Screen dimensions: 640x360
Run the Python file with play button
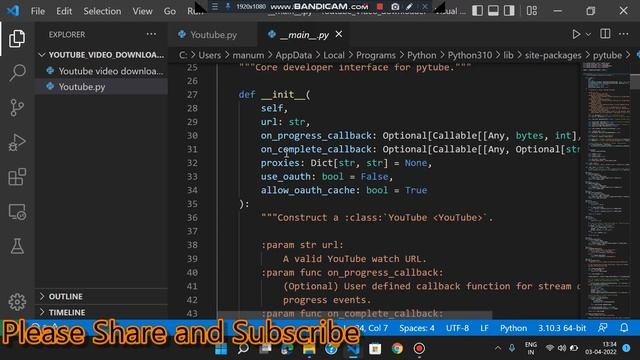[576, 34]
